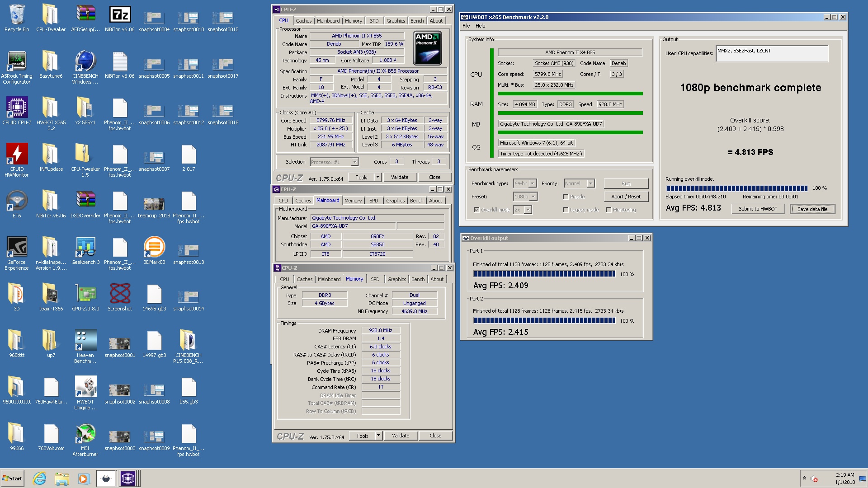Launch MSI Afterburner desktop icon

[85, 439]
